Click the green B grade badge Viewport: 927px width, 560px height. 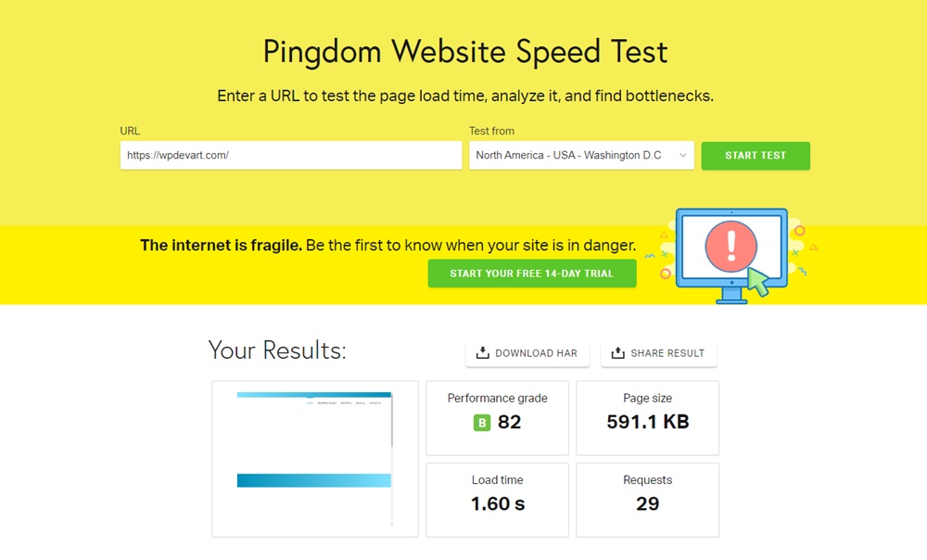point(482,422)
